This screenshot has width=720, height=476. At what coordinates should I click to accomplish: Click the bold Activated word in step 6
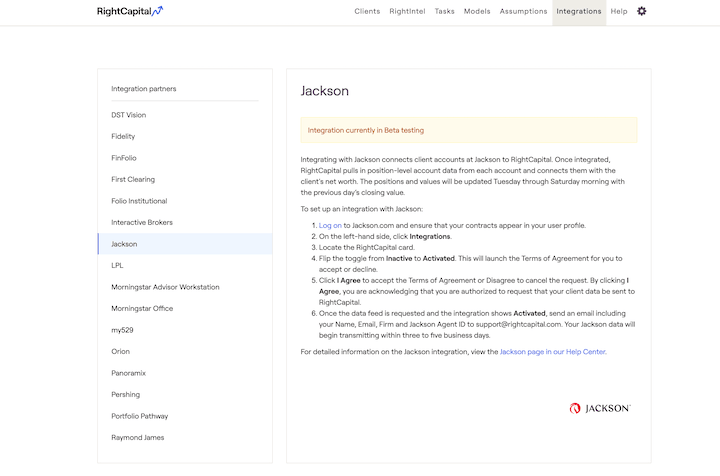[x=529, y=313]
